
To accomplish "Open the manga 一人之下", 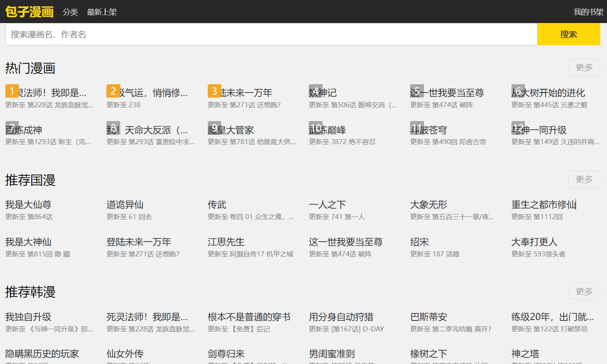I will [327, 205].
